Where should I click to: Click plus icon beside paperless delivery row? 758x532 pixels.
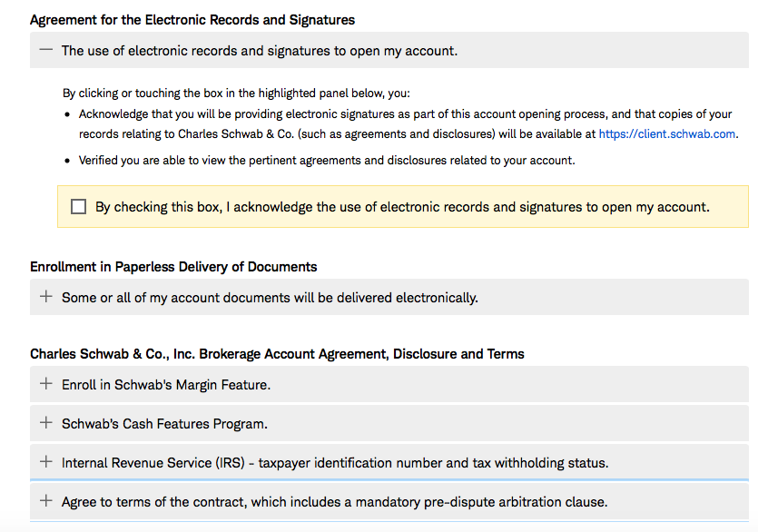[x=46, y=297]
